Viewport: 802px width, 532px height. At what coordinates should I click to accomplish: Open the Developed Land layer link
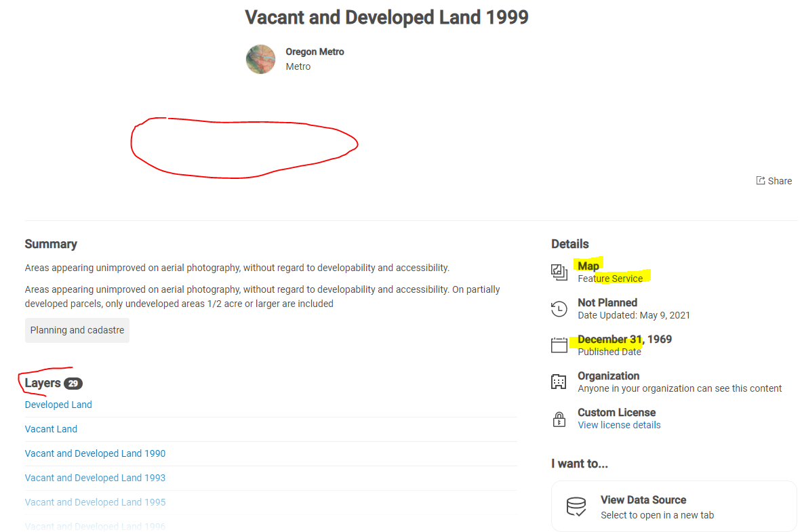click(x=58, y=405)
